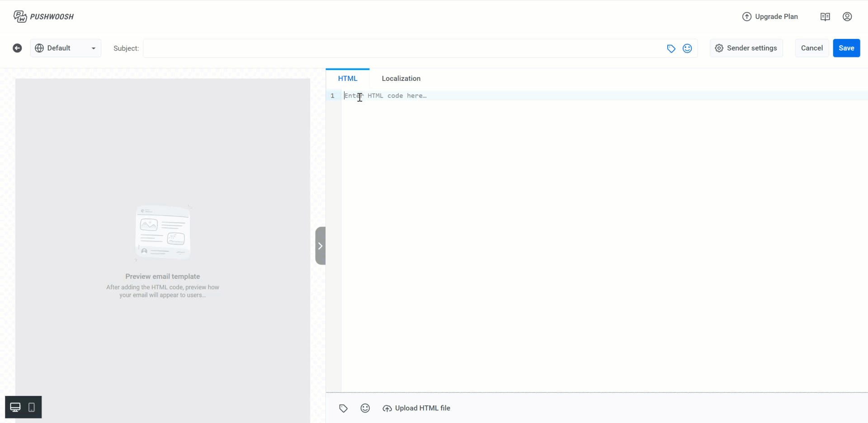The height and width of the screenshot is (423, 868).
Task: Click the Pushwoosh logo
Action: (x=43, y=17)
